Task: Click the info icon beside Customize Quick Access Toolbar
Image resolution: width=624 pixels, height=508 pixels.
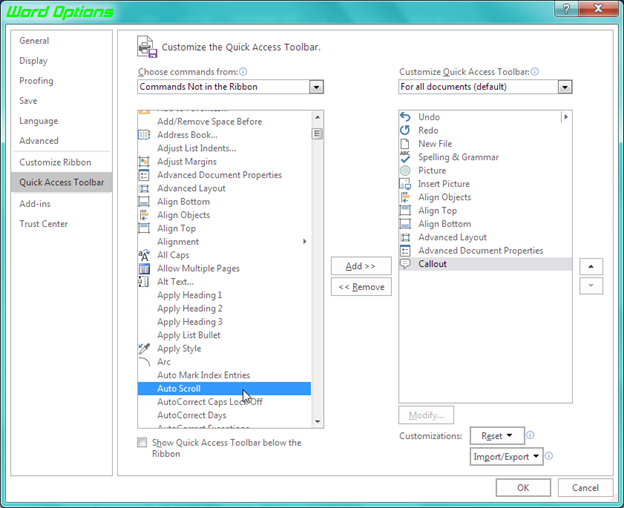Action: [x=535, y=72]
